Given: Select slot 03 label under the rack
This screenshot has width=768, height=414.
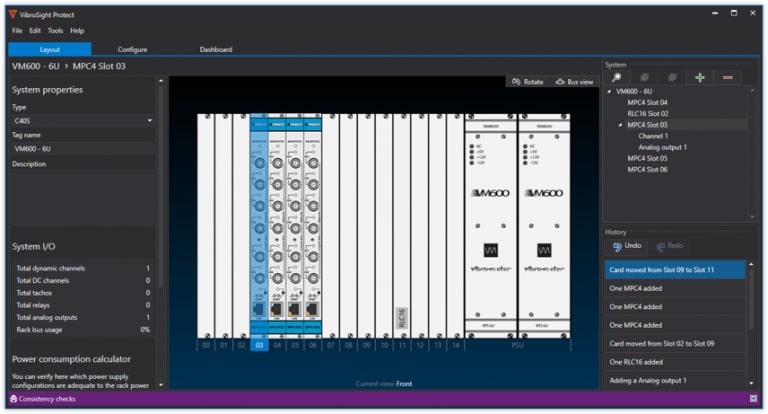Looking at the screenshot, I should (x=259, y=345).
